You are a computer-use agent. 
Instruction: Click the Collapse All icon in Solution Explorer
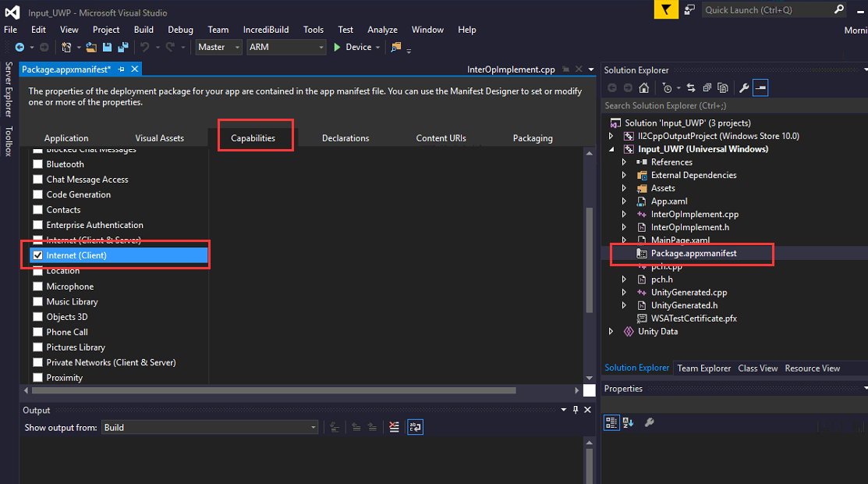pyautogui.click(x=707, y=88)
